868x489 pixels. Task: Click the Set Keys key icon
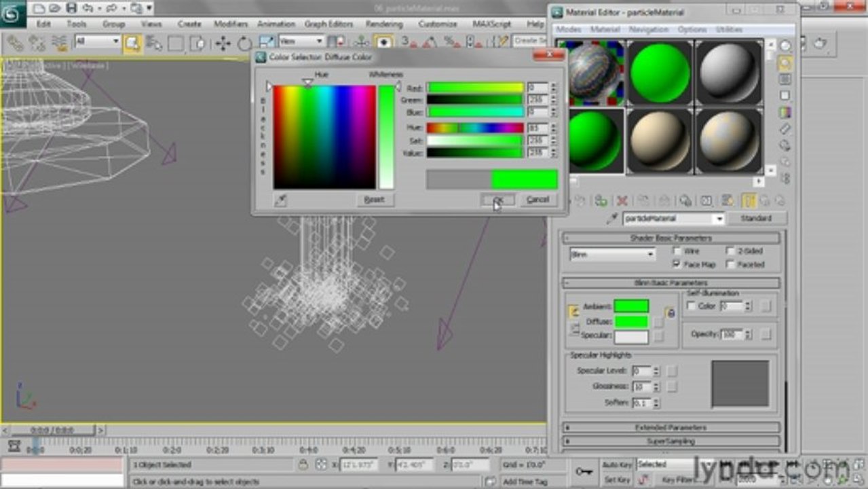coord(583,471)
